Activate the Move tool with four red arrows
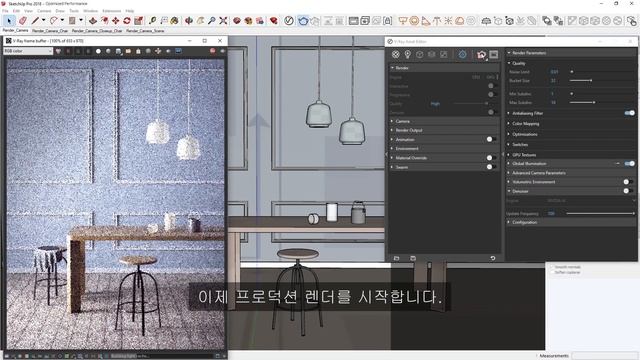This screenshot has width=640, height=360. click(116, 20)
